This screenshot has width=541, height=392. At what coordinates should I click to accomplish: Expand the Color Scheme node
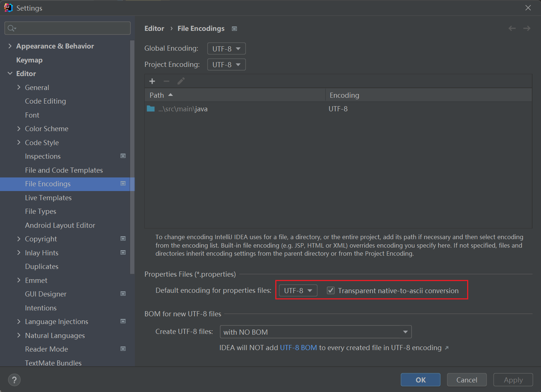[19, 129]
